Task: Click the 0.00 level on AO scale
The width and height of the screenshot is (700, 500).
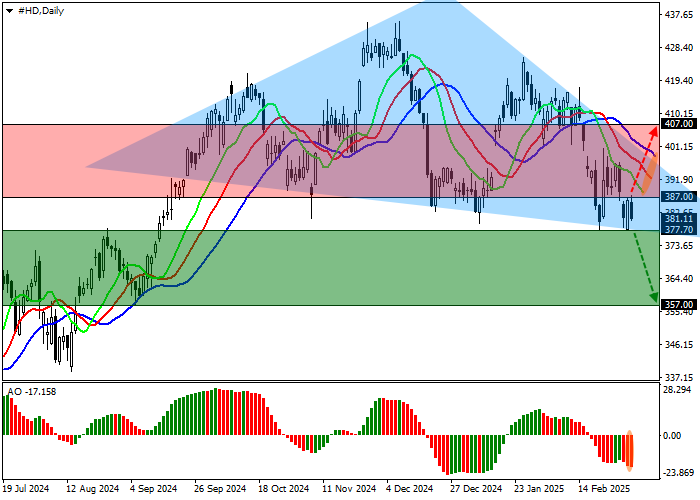Action: (x=675, y=435)
